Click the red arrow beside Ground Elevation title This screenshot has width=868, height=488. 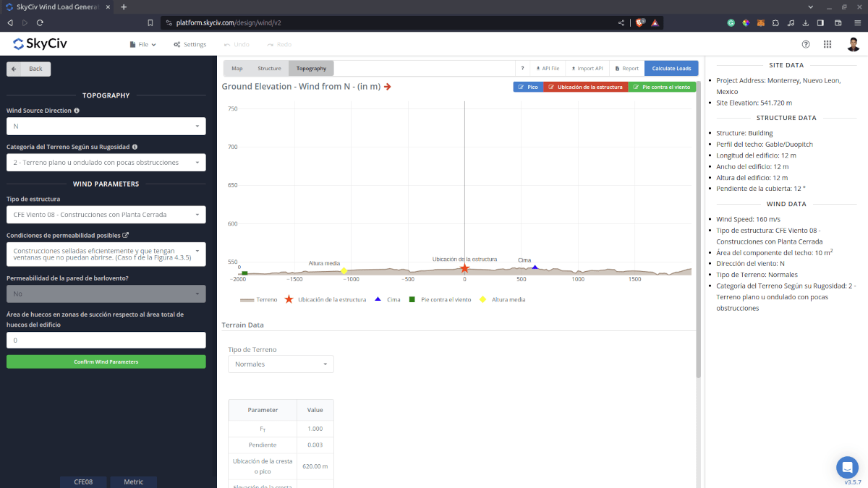[388, 87]
